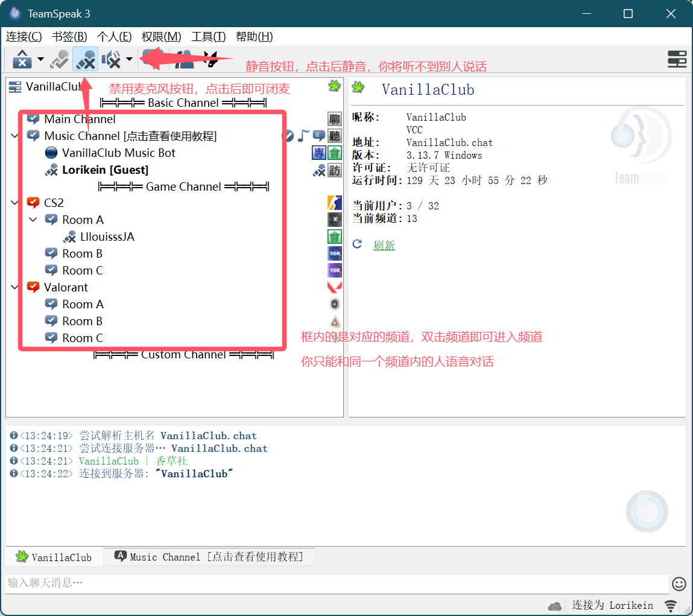Collapse the CS2 channel group

point(14,203)
